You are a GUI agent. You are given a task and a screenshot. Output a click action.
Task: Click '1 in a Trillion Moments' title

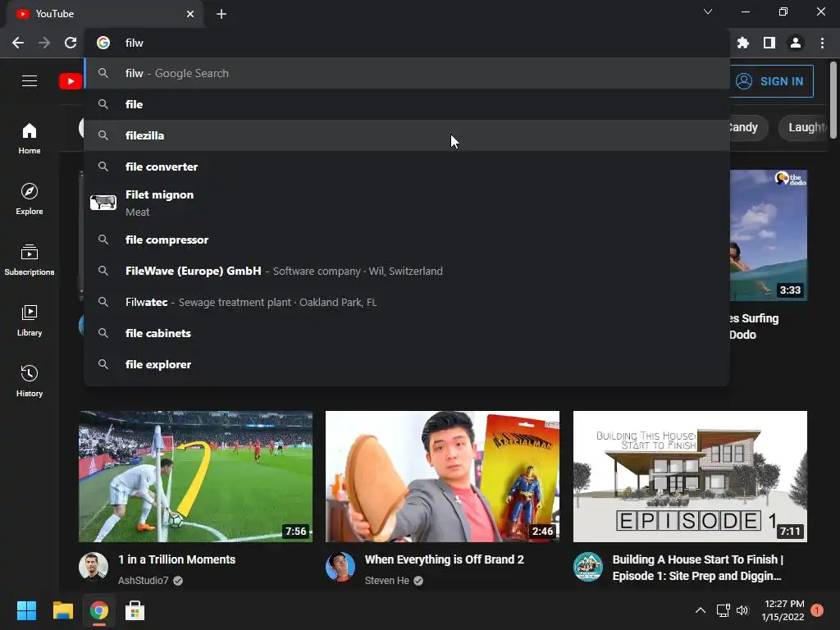point(177,559)
